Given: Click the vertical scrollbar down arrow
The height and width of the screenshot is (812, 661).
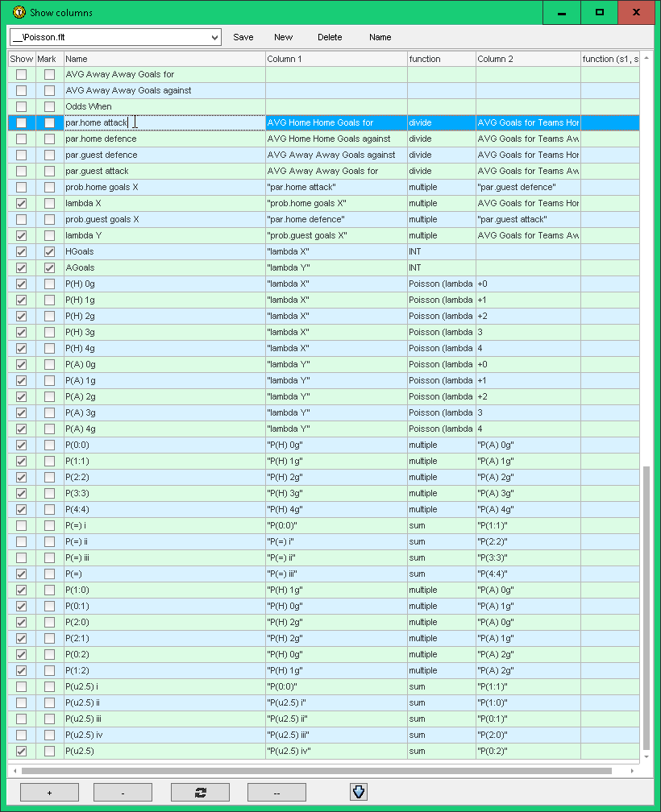Looking at the screenshot, I should point(646,757).
